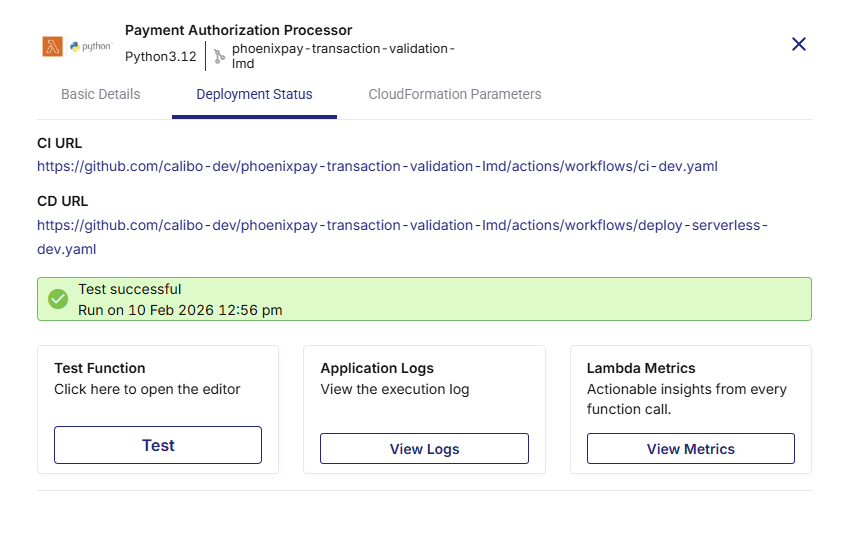This screenshot has width=859, height=545.
Task: Click the View Logs button
Action: coord(424,449)
